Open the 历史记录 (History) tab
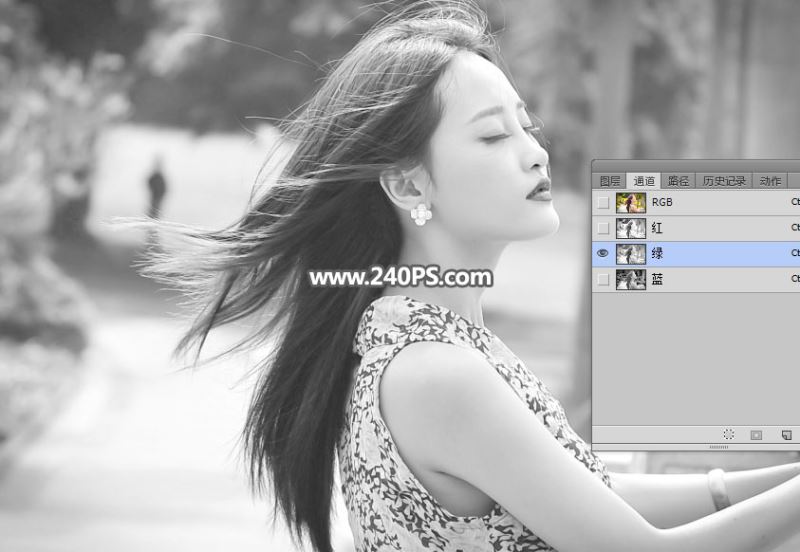Image resolution: width=800 pixels, height=552 pixels. pyautogui.click(x=724, y=181)
